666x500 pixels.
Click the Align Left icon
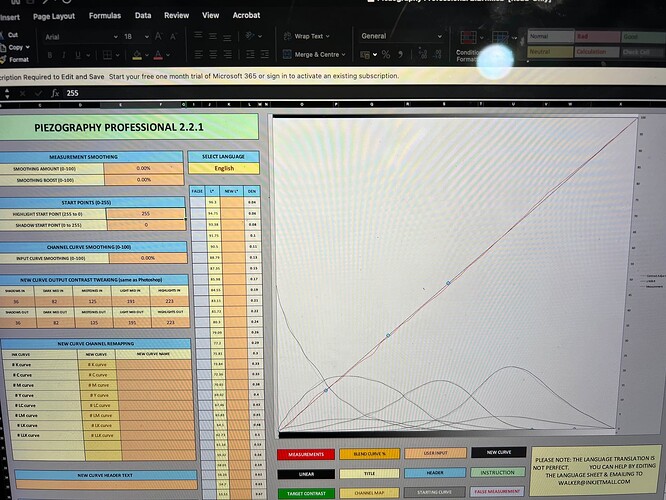pyautogui.click(x=198, y=54)
